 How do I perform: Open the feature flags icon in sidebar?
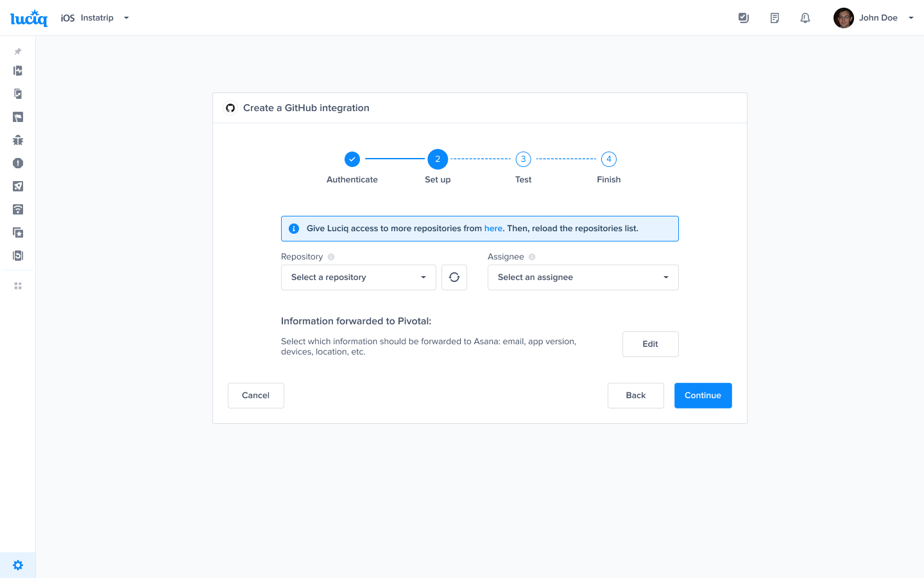coord(17,117)
